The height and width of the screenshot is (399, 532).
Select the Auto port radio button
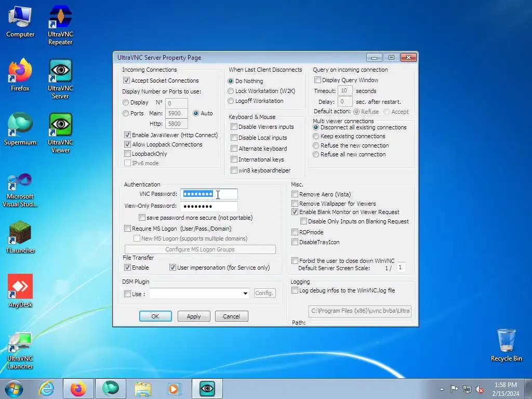[x=196, y=113]
